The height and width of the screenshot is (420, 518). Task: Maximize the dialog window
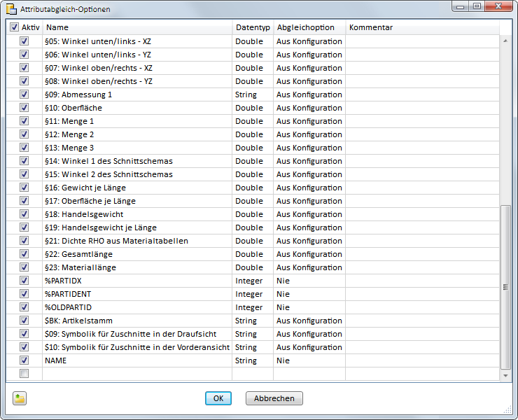tap(477, 6)
